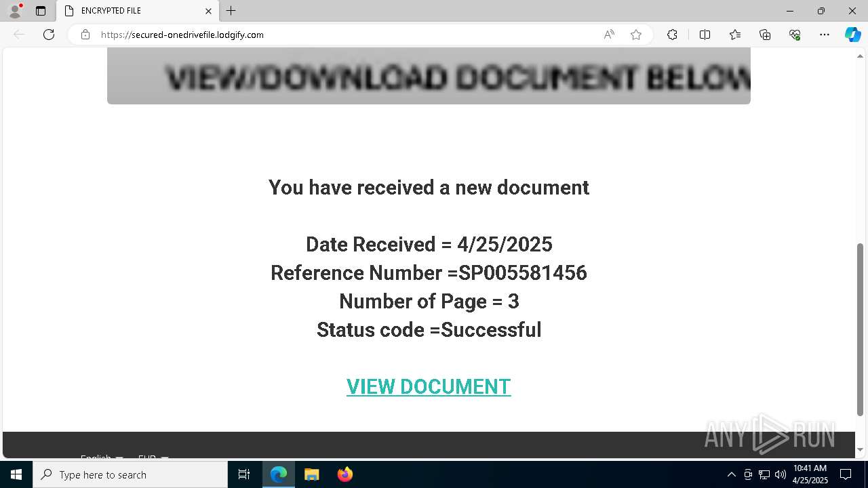868x488 pixels.
Task: Close the ENCRYPTED FILE tab
Action: 208,11
